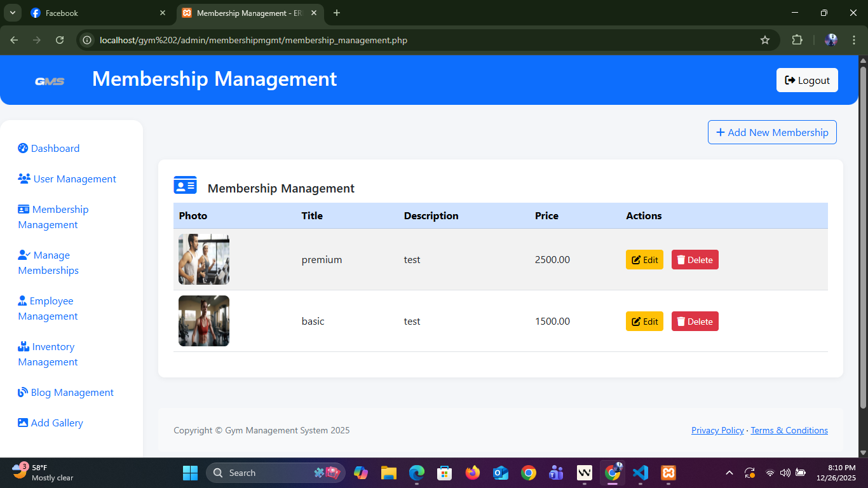Viewport: 868px width, 488px height.
Task: Delete the premium membership
Action: (695, 259)
